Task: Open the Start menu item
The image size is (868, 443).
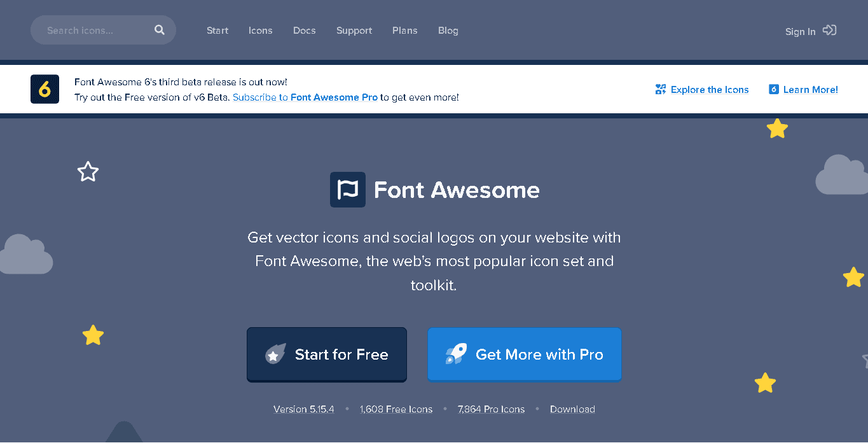Action: pyautogui.click(x=217, y=31)
